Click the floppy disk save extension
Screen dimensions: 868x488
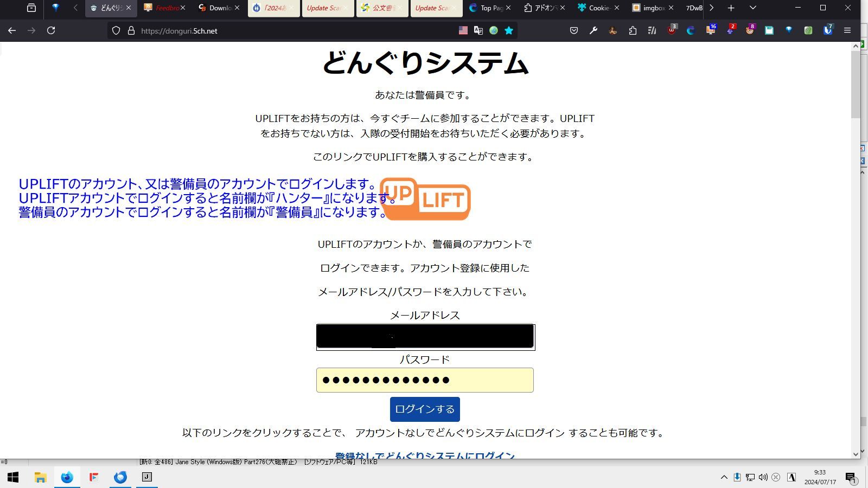click(x=769, y=31)
